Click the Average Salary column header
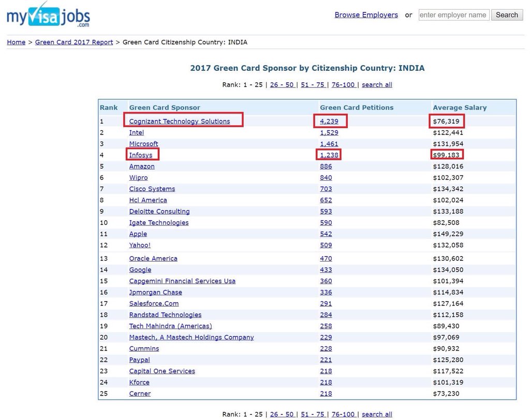The image size is (530, 420). [x=460, y=108]
